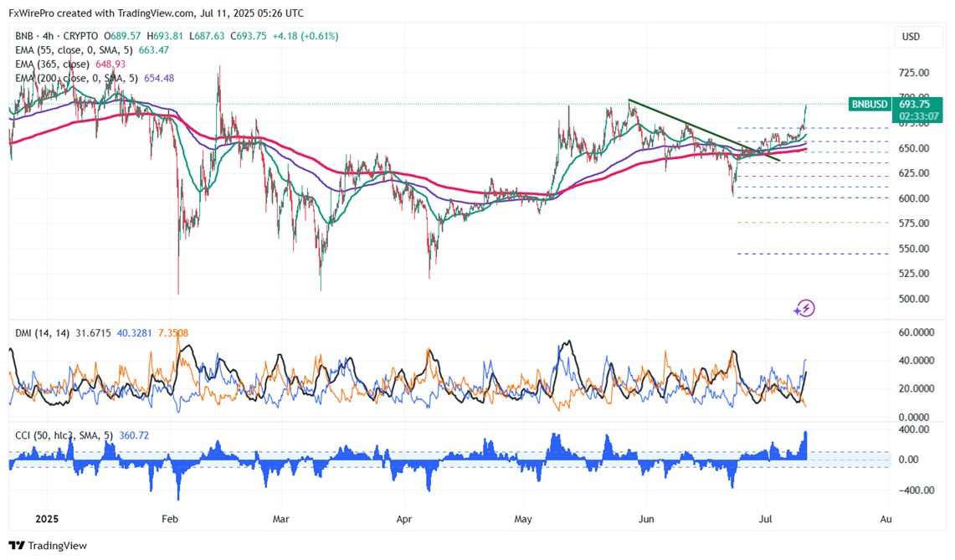Click the CCI (50, hlc3, SMA, 5) legend

coord(65,435)
